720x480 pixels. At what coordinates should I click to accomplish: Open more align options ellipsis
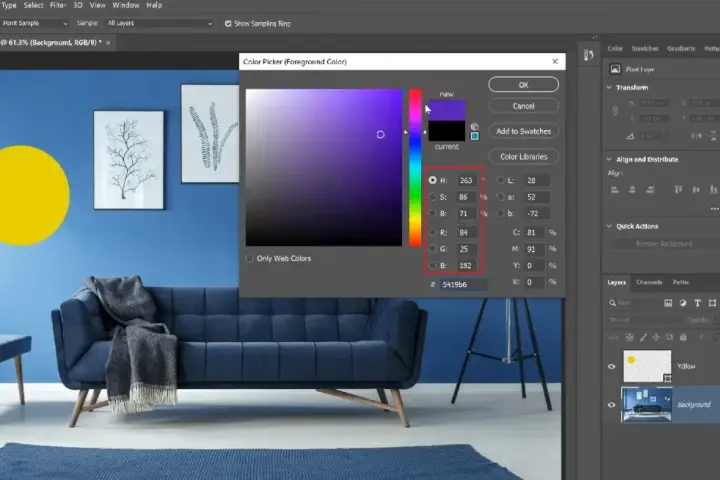tap(714, 209)
